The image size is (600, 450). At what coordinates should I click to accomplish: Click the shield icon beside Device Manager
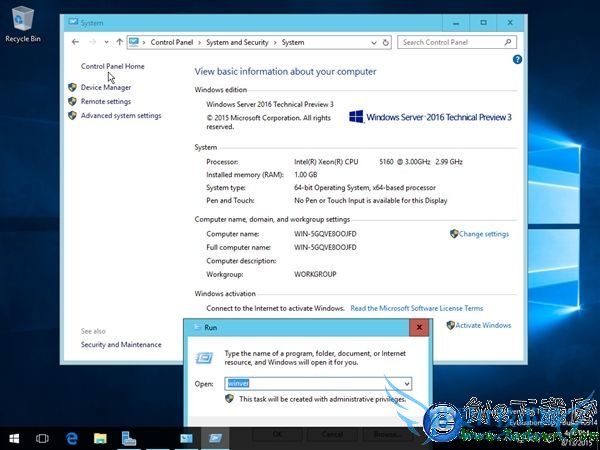(x=72, y=87)
